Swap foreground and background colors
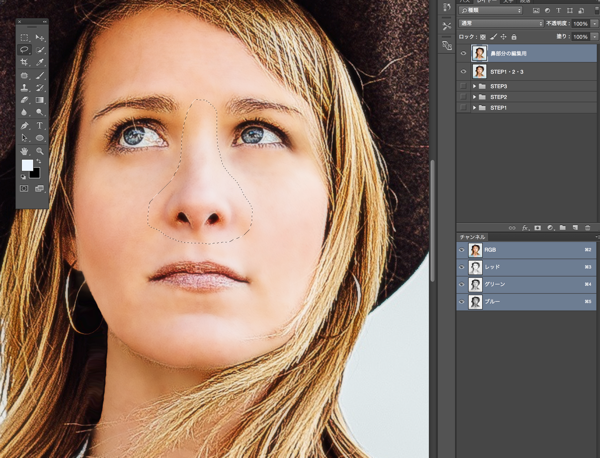 (x=39, y=161)
